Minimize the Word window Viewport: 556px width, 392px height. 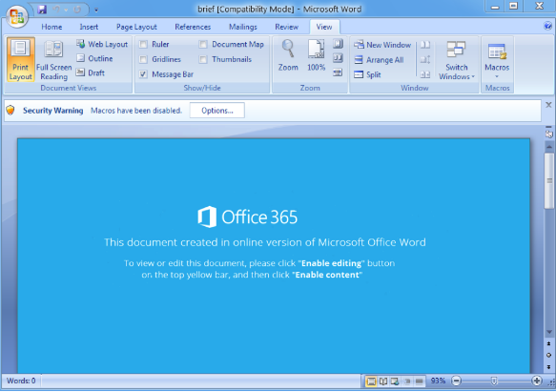pyautogui.click(x=495, y=7)
